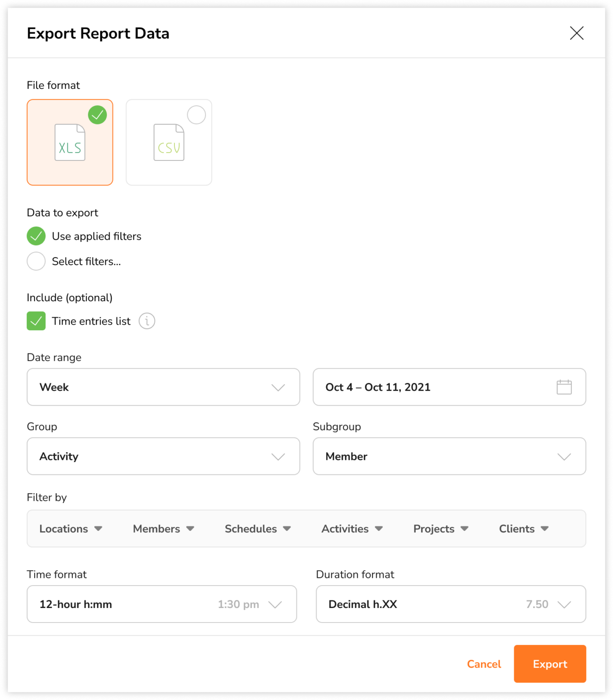Expand the Activities filter
This screenshot has height=700, width=613.
tap(352, 529)
